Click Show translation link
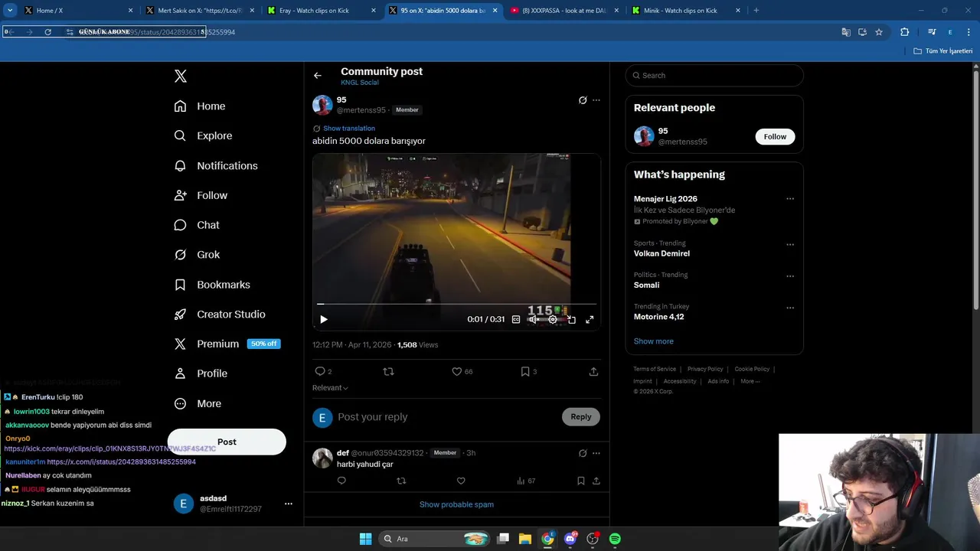Screen dimensions: 980x551 [349, 129]
